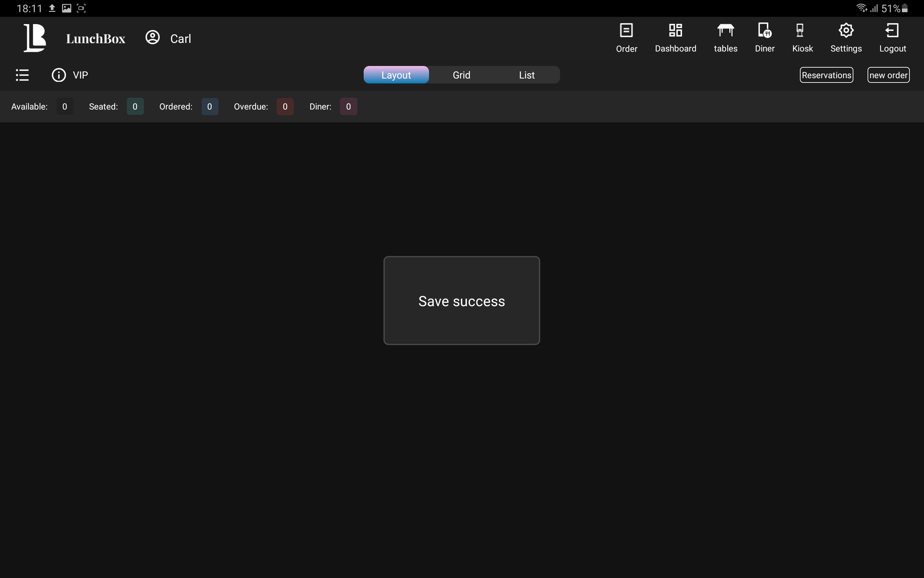
Task: Go to tables view icon
Action: [725, 31]
